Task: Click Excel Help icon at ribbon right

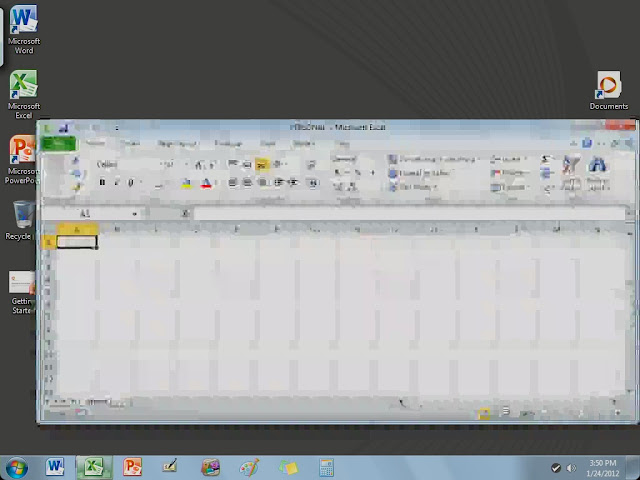Action: click(587, 143)
